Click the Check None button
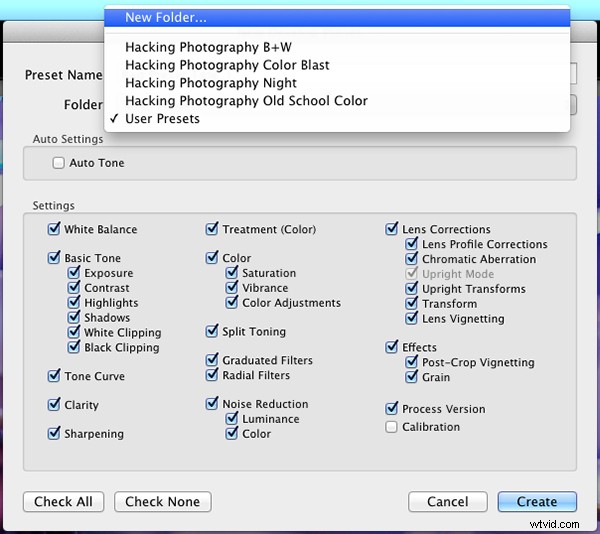This screenshot has height=534, width=600. 163,501
